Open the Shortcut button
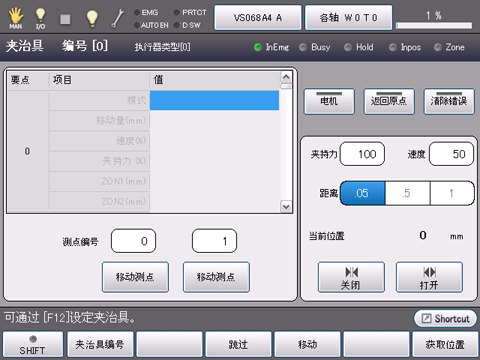Viewport: 480px width, 360px height. click(445, 319)
